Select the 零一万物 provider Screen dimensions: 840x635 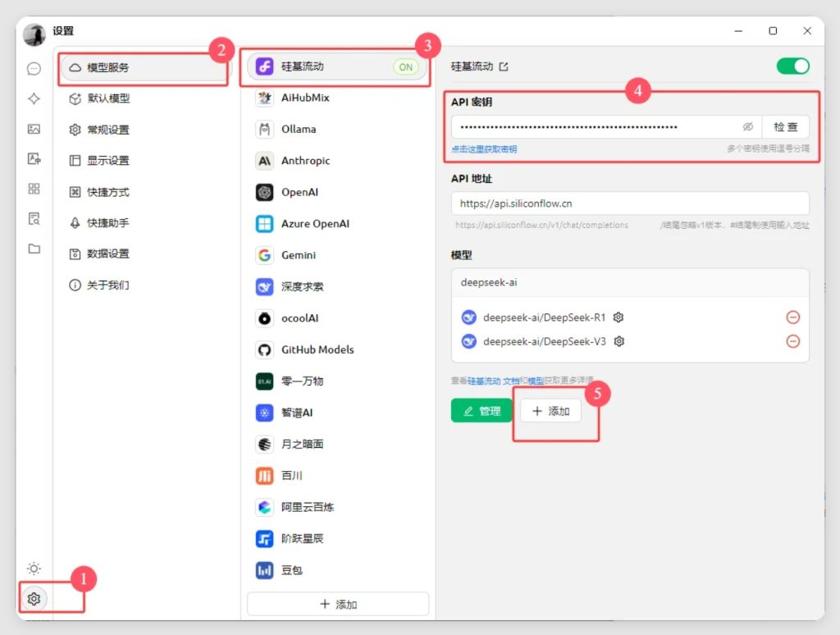tap(337, 381)
